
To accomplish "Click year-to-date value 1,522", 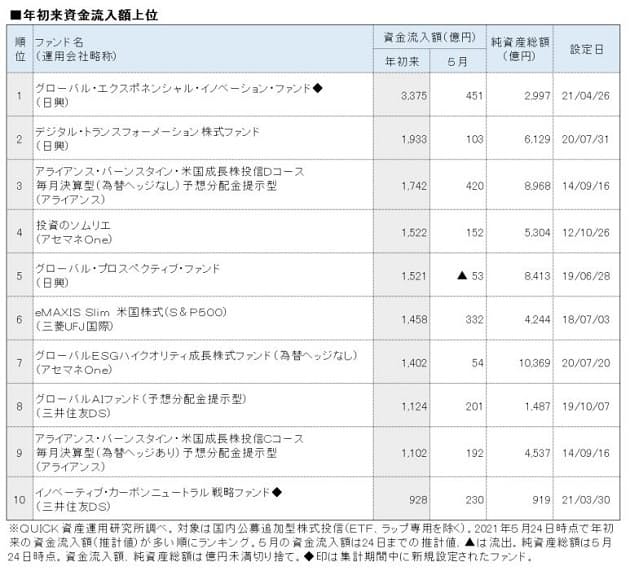I will tap(413, 233).
